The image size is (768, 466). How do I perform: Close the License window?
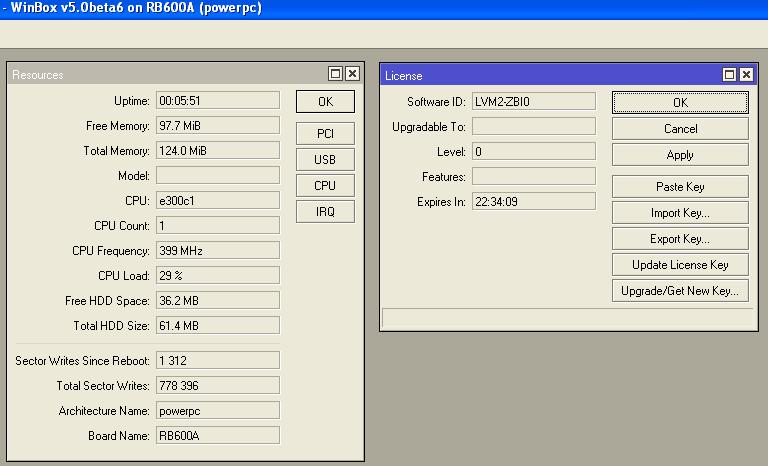746,74
